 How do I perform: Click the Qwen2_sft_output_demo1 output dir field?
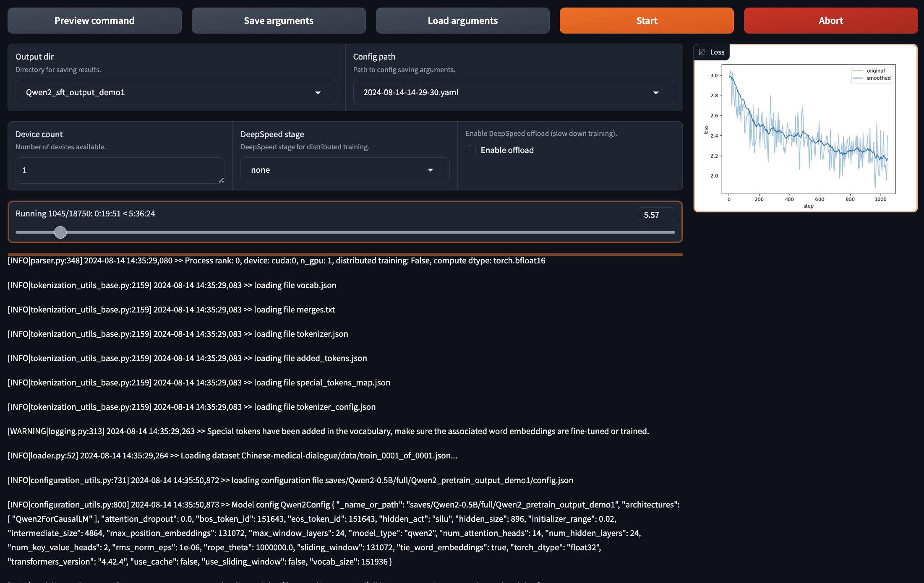(164, 92)
